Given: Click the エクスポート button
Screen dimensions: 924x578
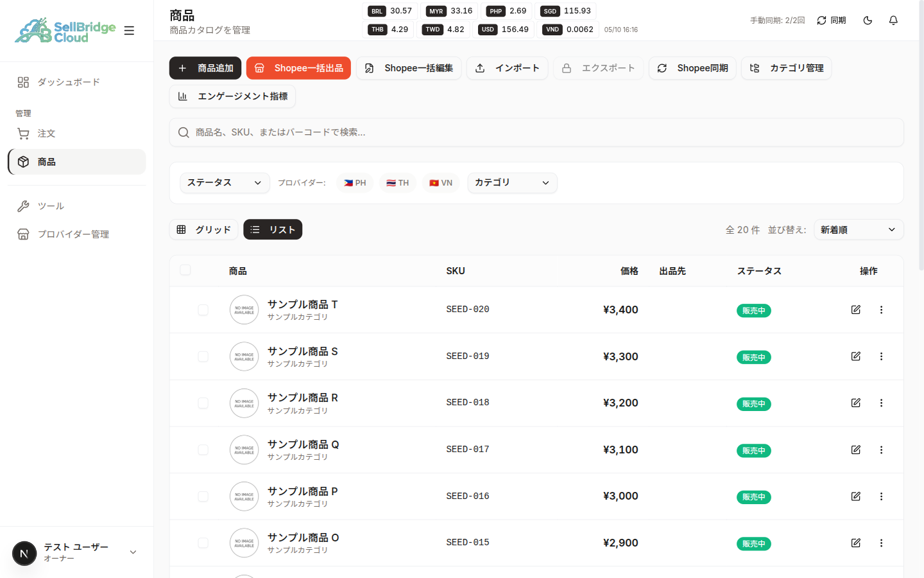Looking at the screenshot, I should (x=598, y=68).
